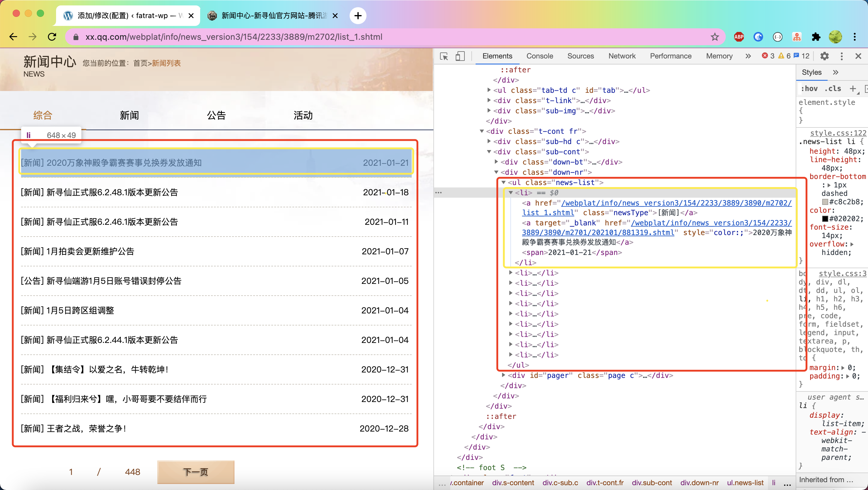Screen dimensions: 868x490
Task: Toggle the .cls class editor
Action: click(x=833, y=89)
